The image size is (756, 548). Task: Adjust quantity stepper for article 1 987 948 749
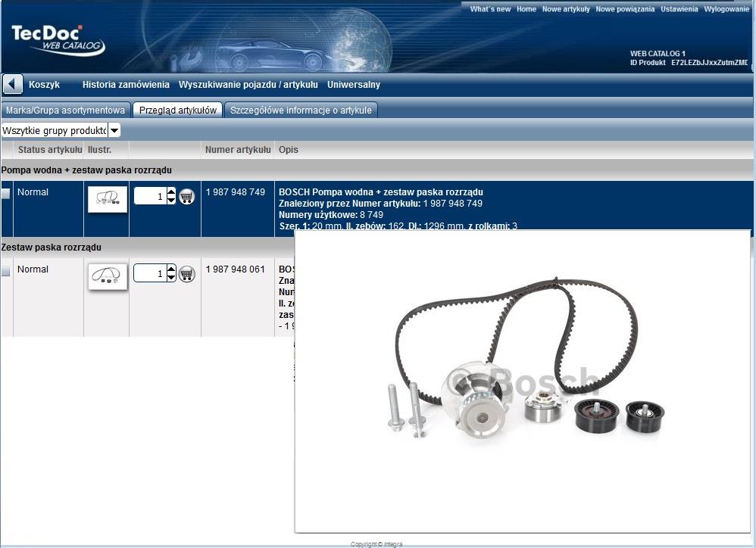tap(171, 196)
